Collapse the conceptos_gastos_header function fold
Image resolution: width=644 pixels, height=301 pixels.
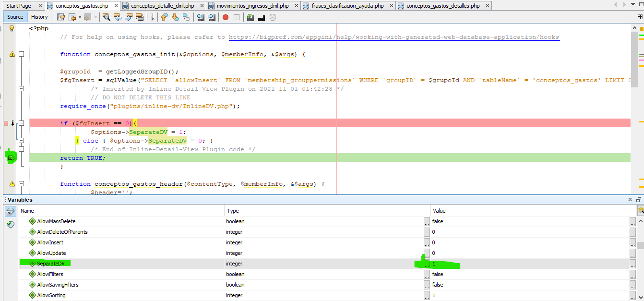point(21,184)
